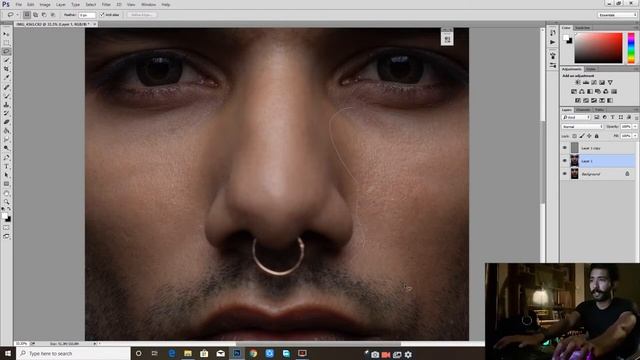Select the Pen tool

pos(6,157)
